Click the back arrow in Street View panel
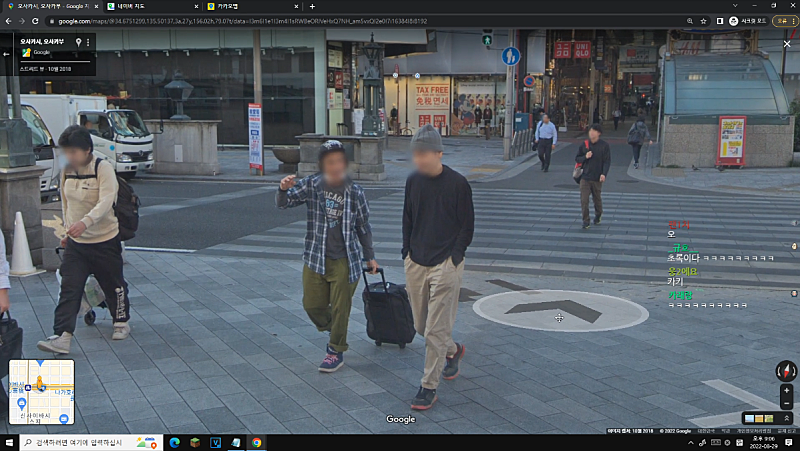 tap(6, 54)
